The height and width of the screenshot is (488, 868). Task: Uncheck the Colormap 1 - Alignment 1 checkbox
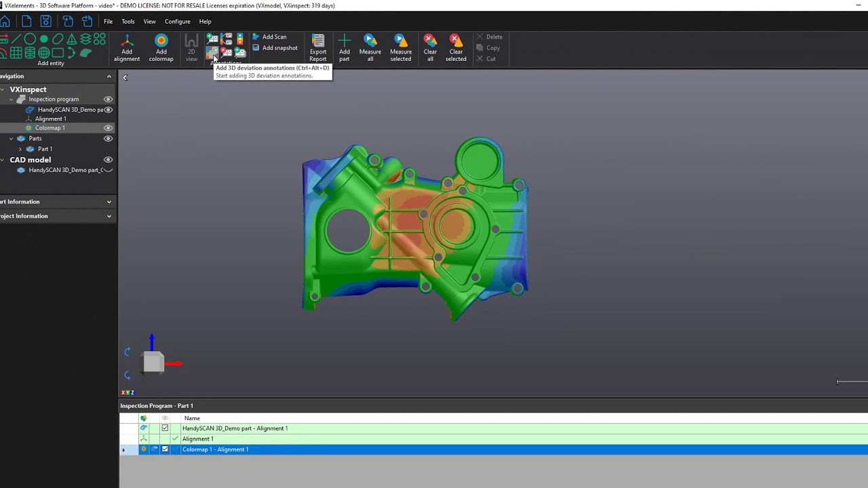165,449
